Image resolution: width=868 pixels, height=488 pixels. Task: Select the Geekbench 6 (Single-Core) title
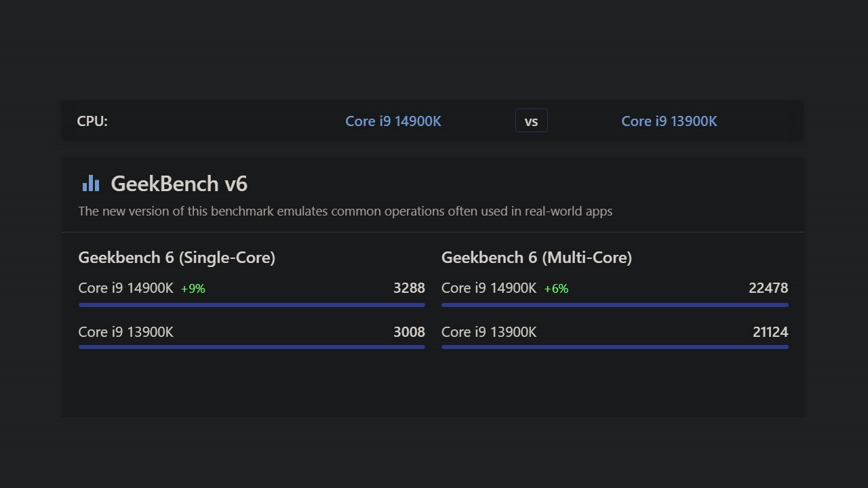176,258
